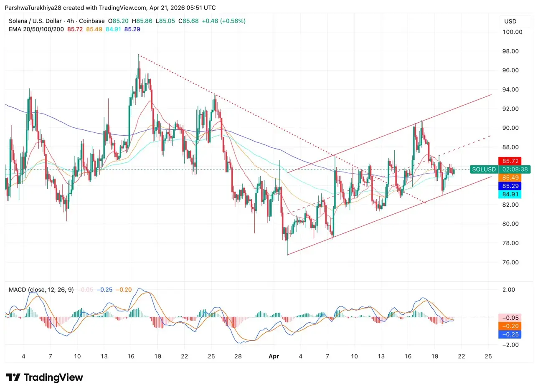538x392 pixels.
Task: Select the Apr label on the time axis
Action: coord(274,356)
